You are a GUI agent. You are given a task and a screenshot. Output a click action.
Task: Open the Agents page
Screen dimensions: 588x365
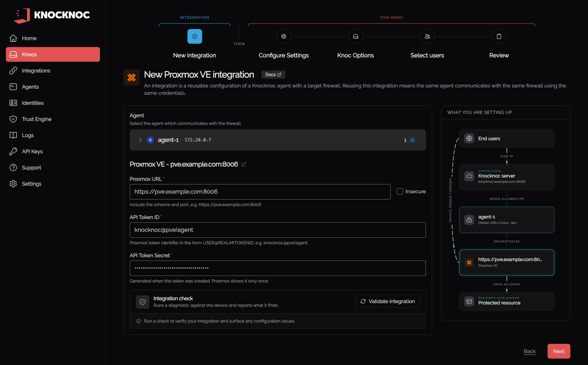53,87
